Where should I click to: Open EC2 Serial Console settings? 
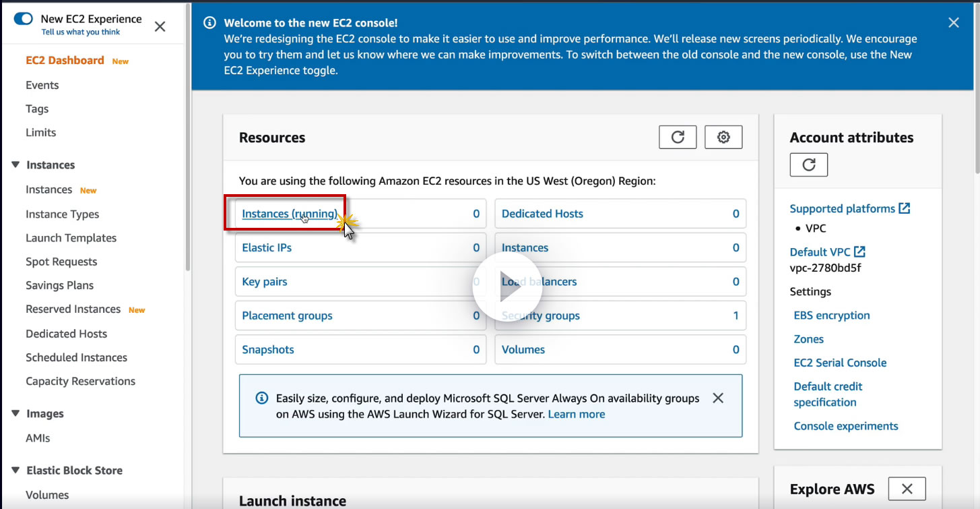tap(840, 363)
